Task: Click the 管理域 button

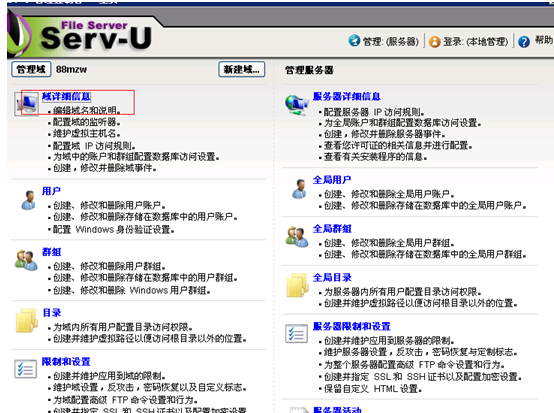Action: [x=31, y=69]
